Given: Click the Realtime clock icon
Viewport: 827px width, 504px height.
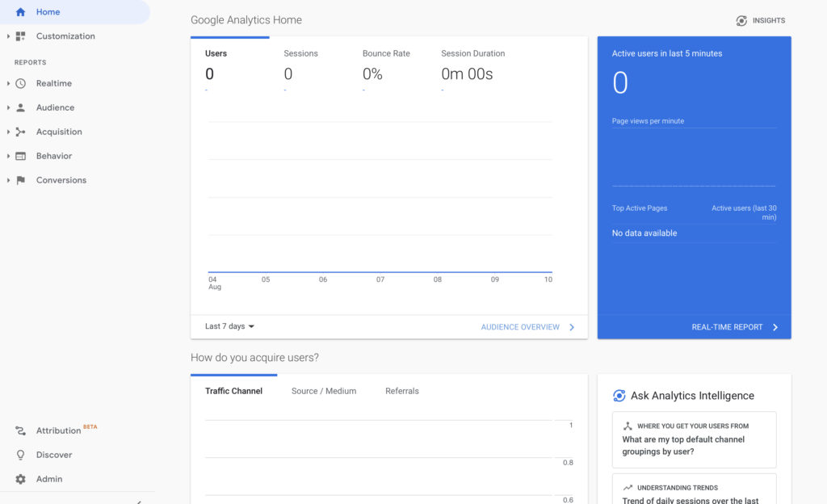Looking at the screenshot, I should [20, 83].
